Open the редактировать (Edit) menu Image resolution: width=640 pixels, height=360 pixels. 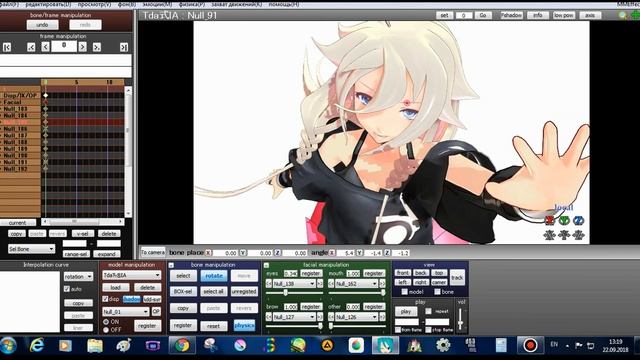coord(48,4)
